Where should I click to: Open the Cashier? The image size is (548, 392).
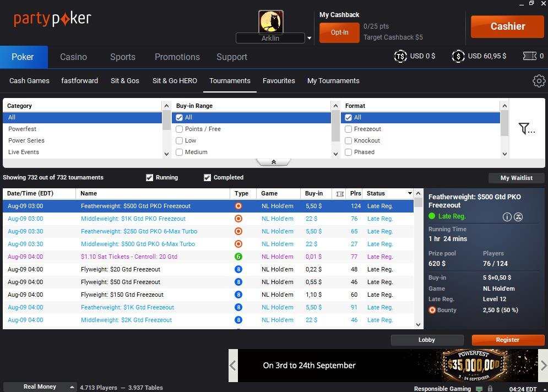click(x=507, y=26)
